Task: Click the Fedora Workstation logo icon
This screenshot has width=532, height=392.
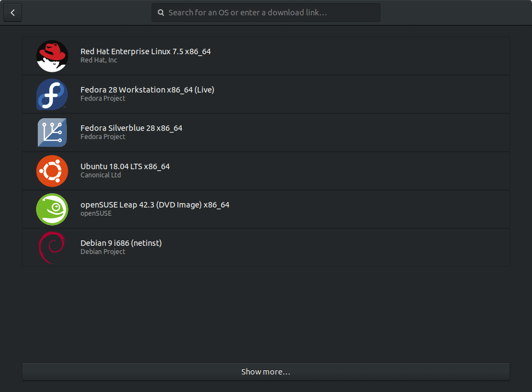Action: click(x=52, y=94)
